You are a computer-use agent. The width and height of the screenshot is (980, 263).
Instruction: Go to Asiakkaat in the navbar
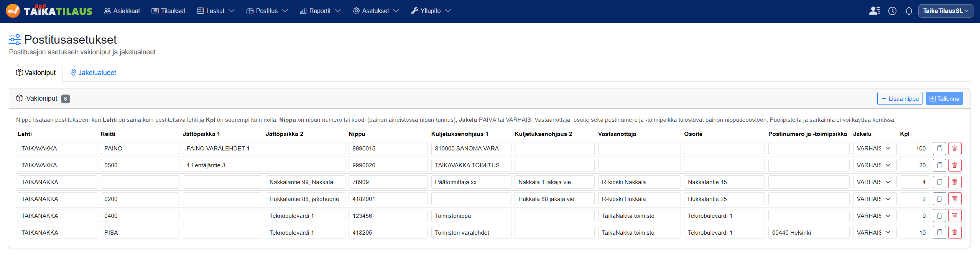[122, 11]
